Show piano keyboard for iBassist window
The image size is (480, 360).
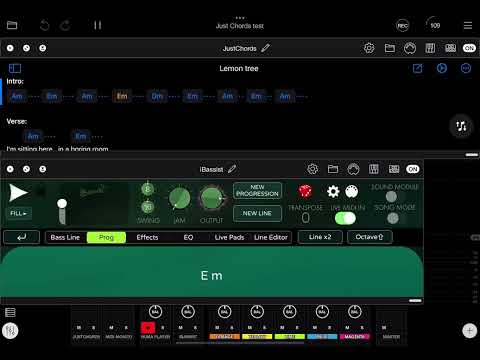374,169
